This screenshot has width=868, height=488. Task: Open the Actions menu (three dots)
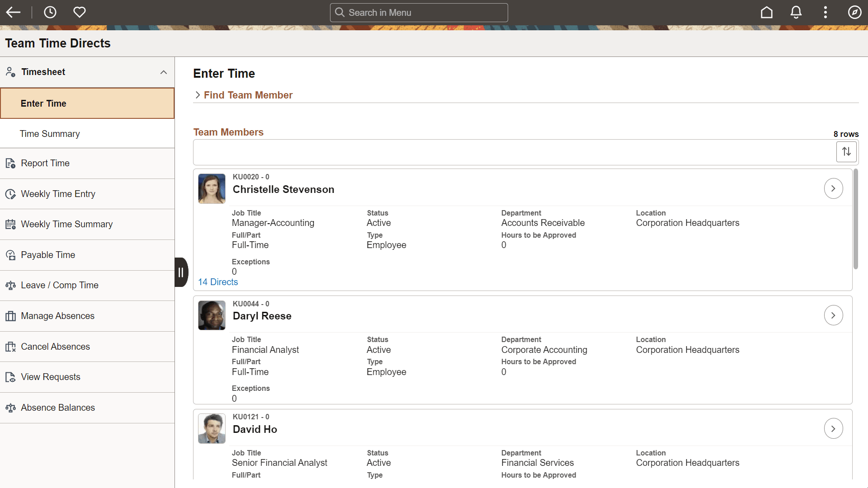coord(825,12)
